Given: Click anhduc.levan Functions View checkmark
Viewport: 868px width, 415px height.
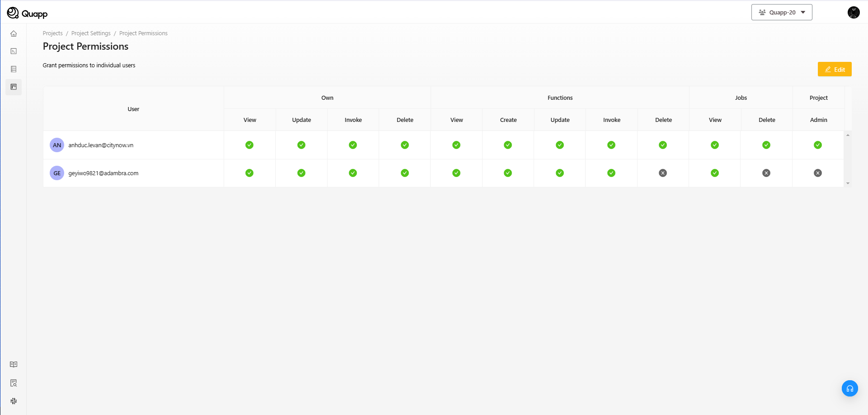Looking at the screenshot, I should coord(456,145).
